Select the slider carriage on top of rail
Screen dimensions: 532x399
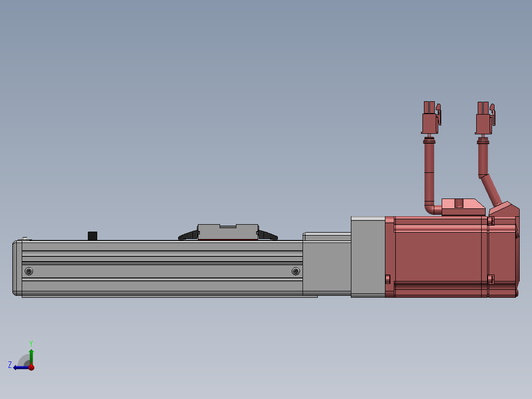[227, 232]
